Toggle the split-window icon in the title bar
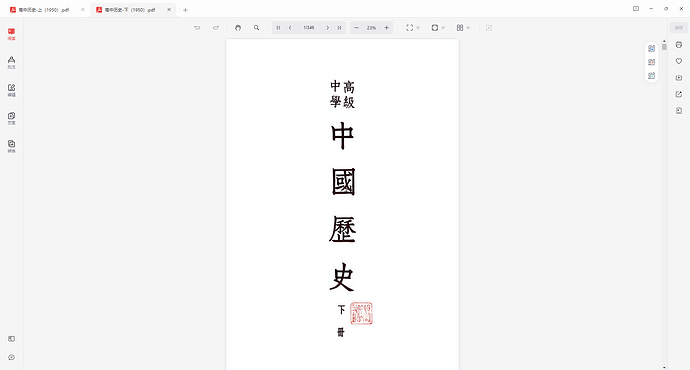This screenshot has height=370, width=690. click(x=636, y=9)
